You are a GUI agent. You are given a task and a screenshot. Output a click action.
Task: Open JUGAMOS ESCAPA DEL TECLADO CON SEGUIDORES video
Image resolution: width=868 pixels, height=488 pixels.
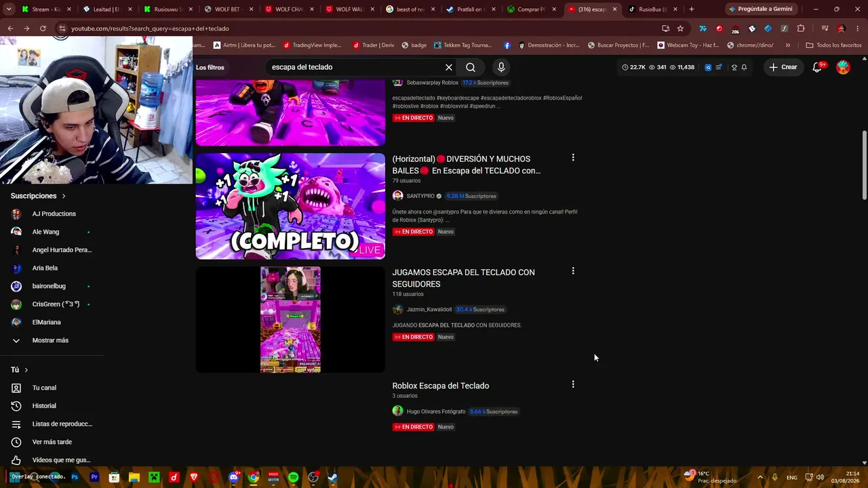coord(464,278)
